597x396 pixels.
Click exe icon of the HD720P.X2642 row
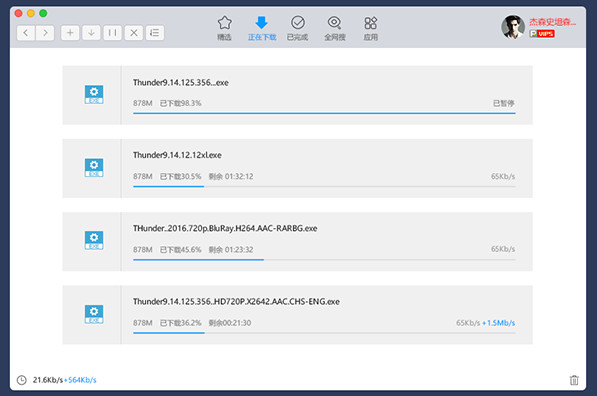tap(94, 314)
